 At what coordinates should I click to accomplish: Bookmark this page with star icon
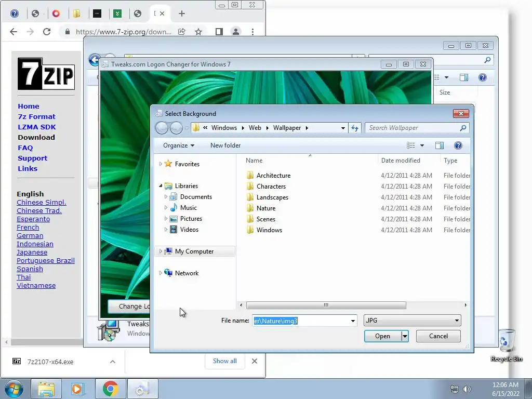(x=198, y=32)
